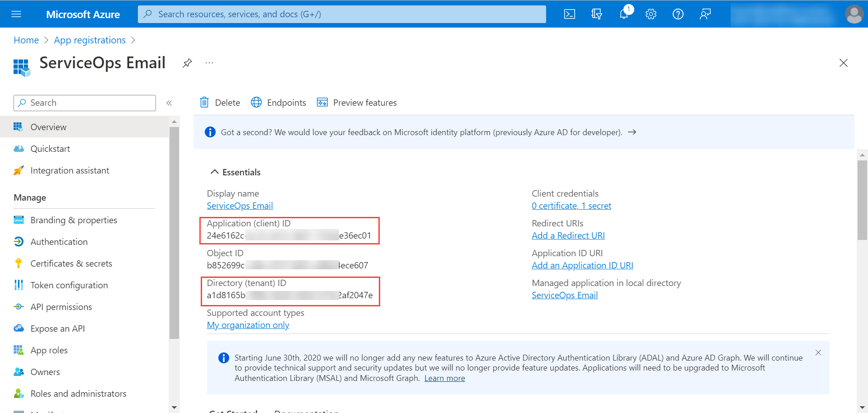Close the ServiceOps Email blade
Image resolution: width=868 pixels, height=413 pixels.
point(844,63)
